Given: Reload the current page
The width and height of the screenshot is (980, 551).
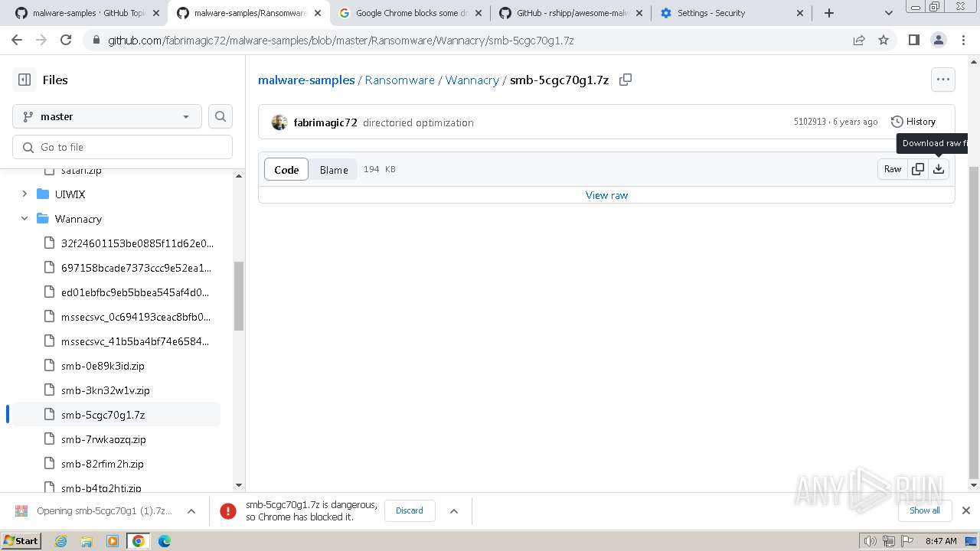Looking at the screenshot, I should coord(66,40).
